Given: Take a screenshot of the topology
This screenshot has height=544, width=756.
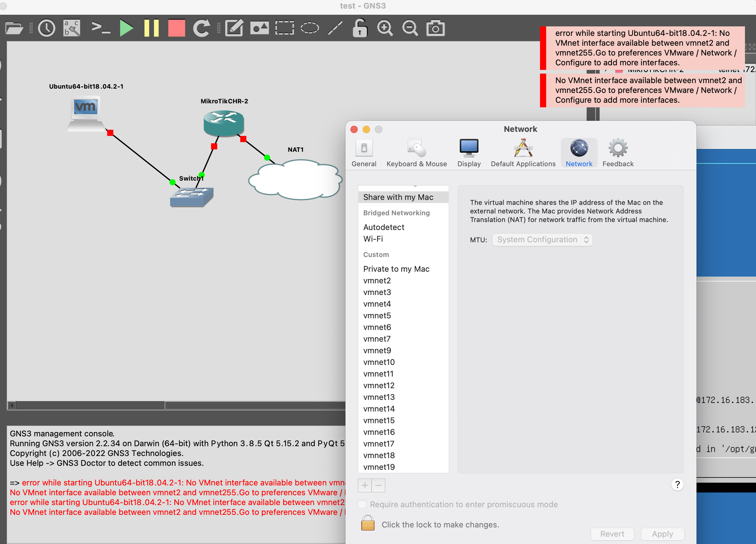Looking at the screenshot, I should [x=435, y=28].
